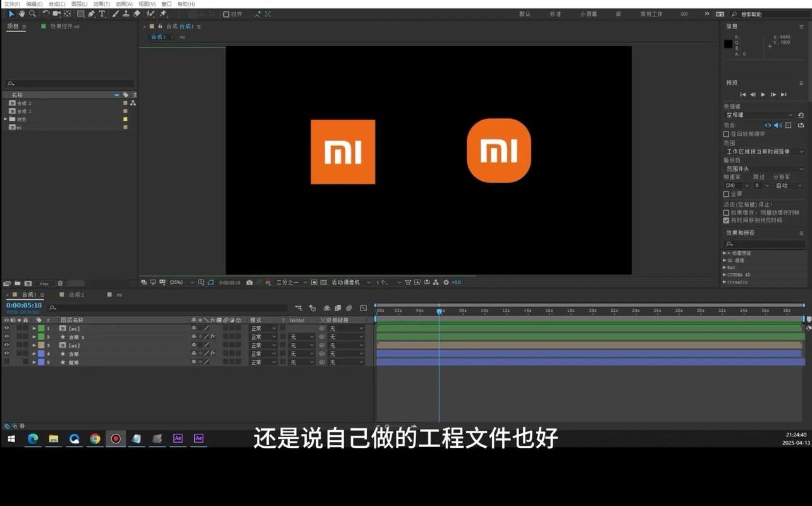Hide the 方形 2 layer
This screenshot has width=812, height=506.
(x=6, y=336)
